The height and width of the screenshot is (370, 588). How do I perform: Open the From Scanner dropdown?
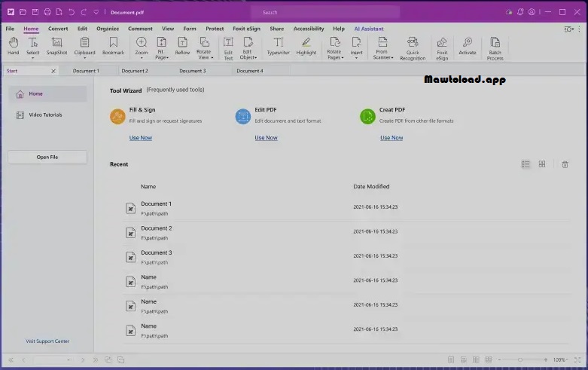[x=392, y=58]
